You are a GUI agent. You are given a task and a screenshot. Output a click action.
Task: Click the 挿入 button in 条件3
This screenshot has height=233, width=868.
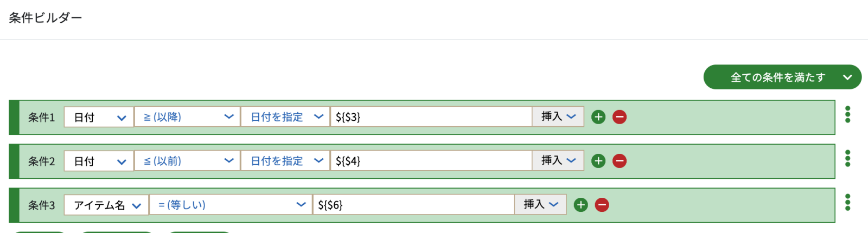540,204
